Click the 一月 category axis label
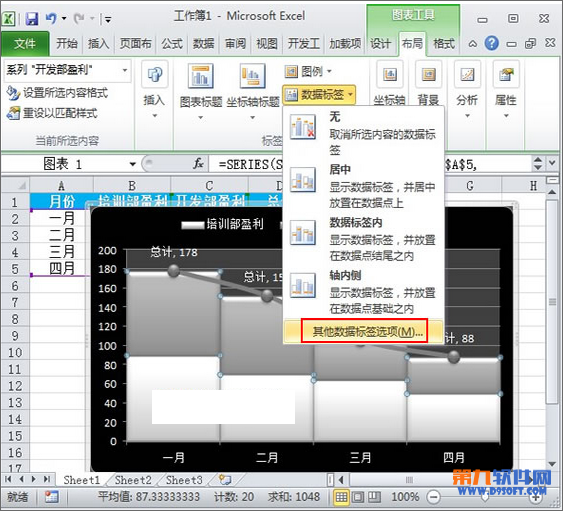 173,457
